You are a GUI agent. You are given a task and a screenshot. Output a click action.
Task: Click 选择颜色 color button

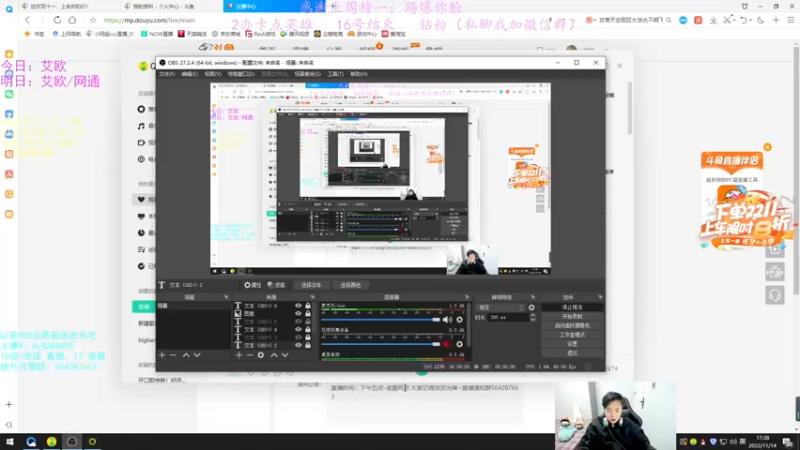click(x=351, y=285)
